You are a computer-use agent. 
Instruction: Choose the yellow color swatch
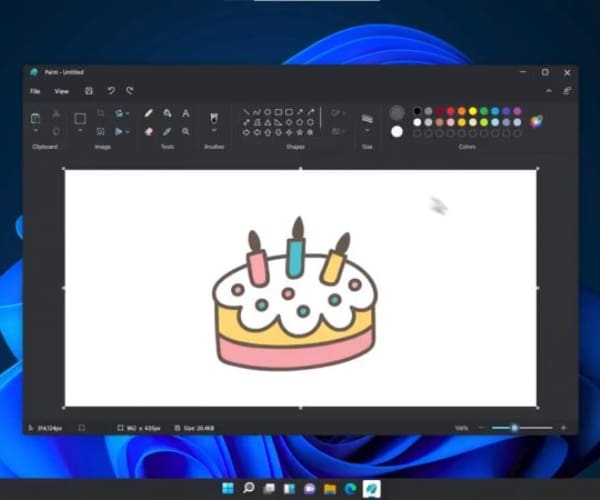pyautogui.click(x=473, y=111)
